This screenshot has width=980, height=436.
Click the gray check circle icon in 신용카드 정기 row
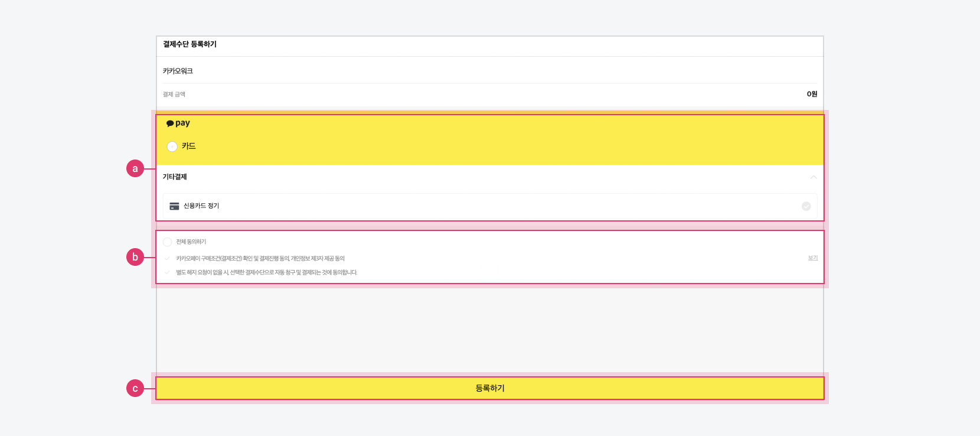coord(806,206)
